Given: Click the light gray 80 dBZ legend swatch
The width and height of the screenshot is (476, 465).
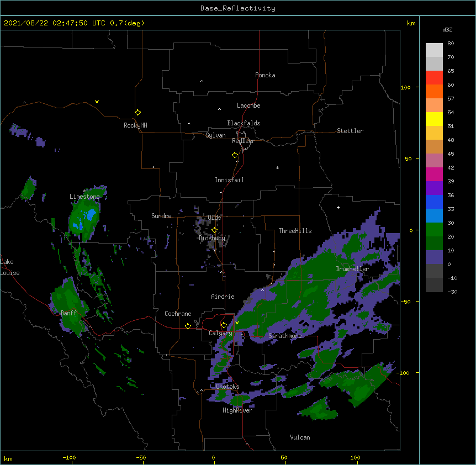Looking at the screenshot, I should 434,50.
